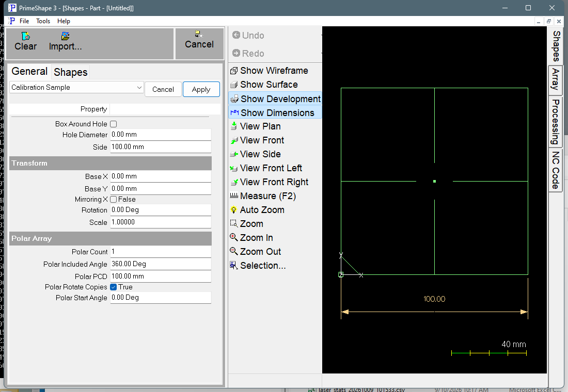Open the Help menu
Screen dimensions: 568x392
point(64,21)
